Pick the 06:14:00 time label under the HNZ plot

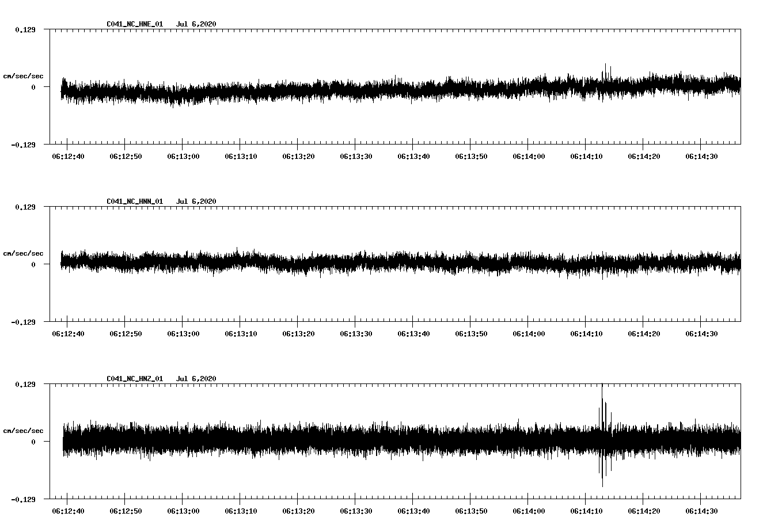click(529, 511)
